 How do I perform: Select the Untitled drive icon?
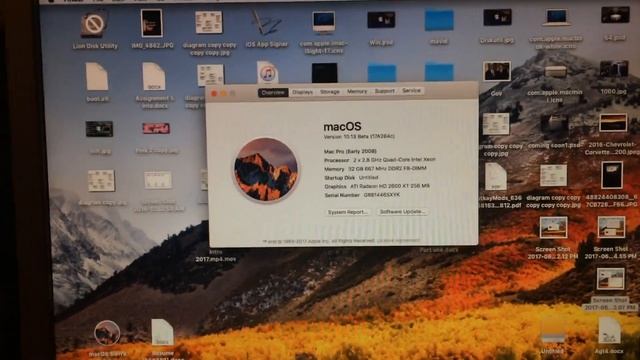tap(553, 333)
